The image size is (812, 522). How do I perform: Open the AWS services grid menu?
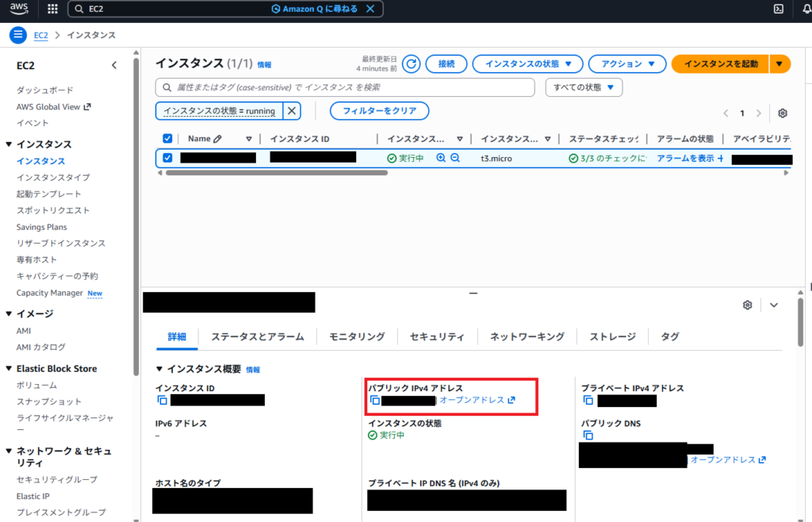coord(52,9)
